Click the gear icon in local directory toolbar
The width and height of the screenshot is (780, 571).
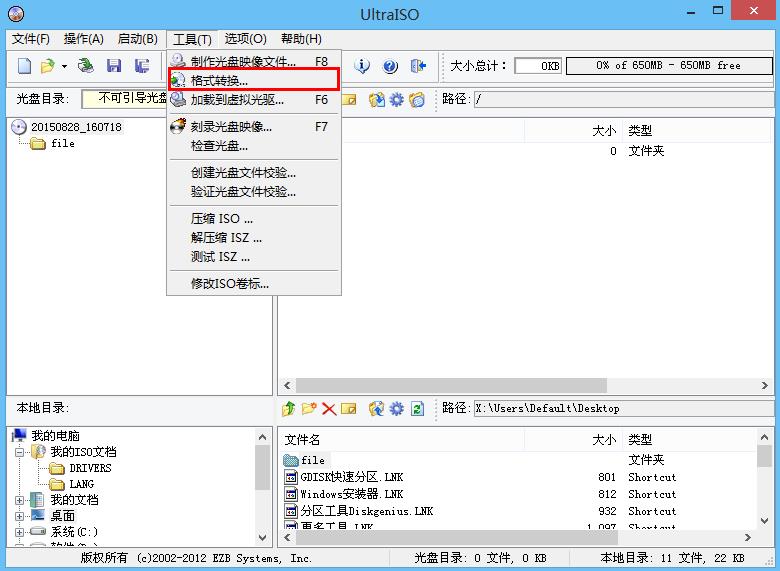396,409
